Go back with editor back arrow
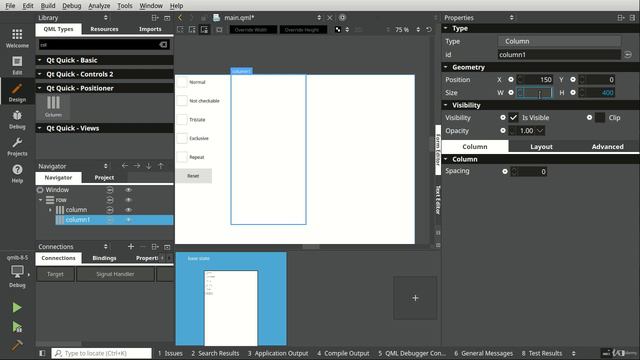The image size is (640, 360). pos(180,18)
